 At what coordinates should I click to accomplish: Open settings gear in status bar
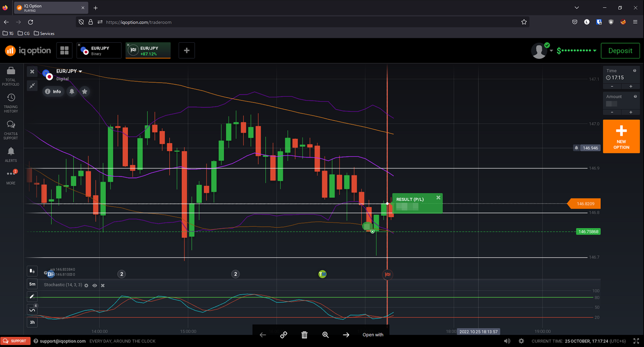[x=521, y=341]
